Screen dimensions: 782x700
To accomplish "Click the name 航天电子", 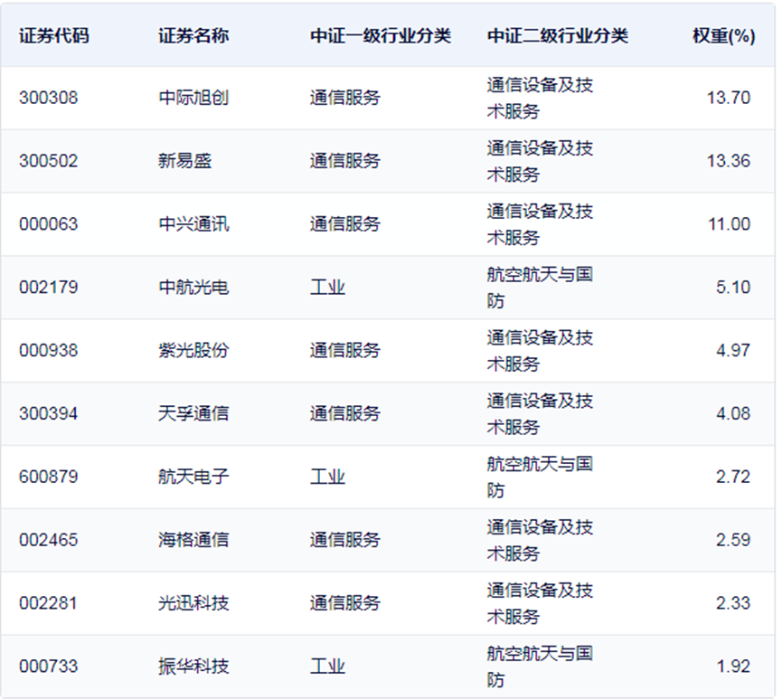I will tap(193, 477).
